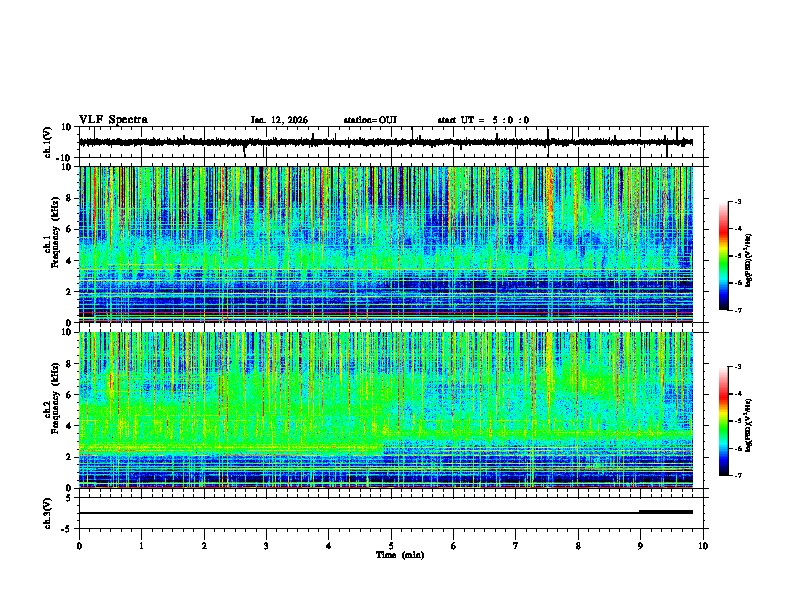Viewport: 792px width, 612px height.
Task: Click the time-axis tick label "8"
Action: click(x=578, y=546)
